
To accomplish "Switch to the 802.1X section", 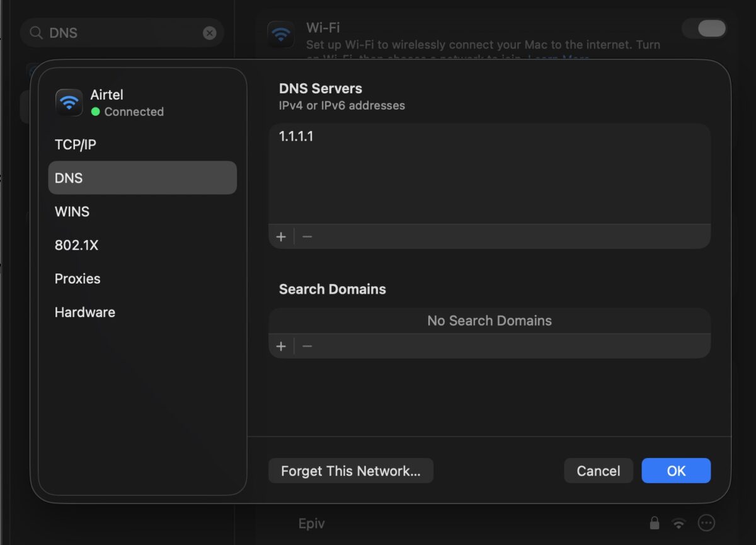I will tap(77, 245).
